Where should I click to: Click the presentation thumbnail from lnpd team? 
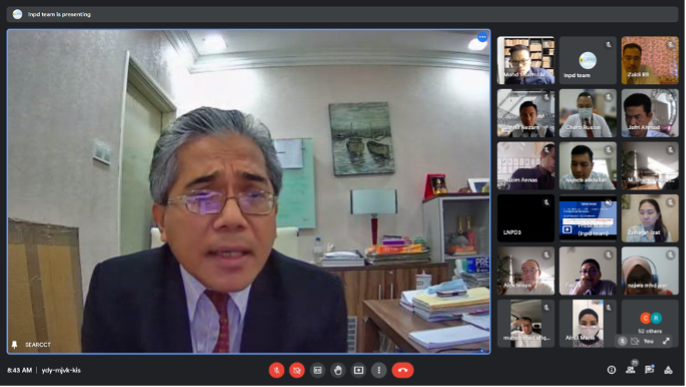(x=588, y=218)
